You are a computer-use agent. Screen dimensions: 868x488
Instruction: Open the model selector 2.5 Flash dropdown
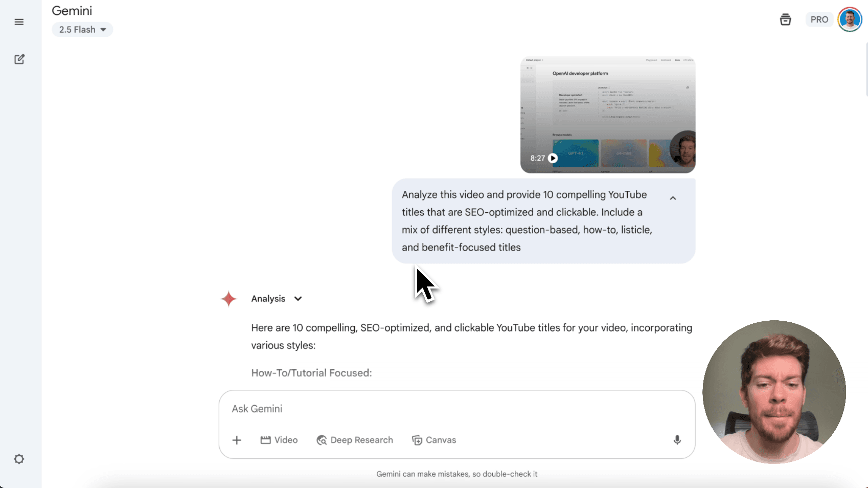[x=82, y=30]
